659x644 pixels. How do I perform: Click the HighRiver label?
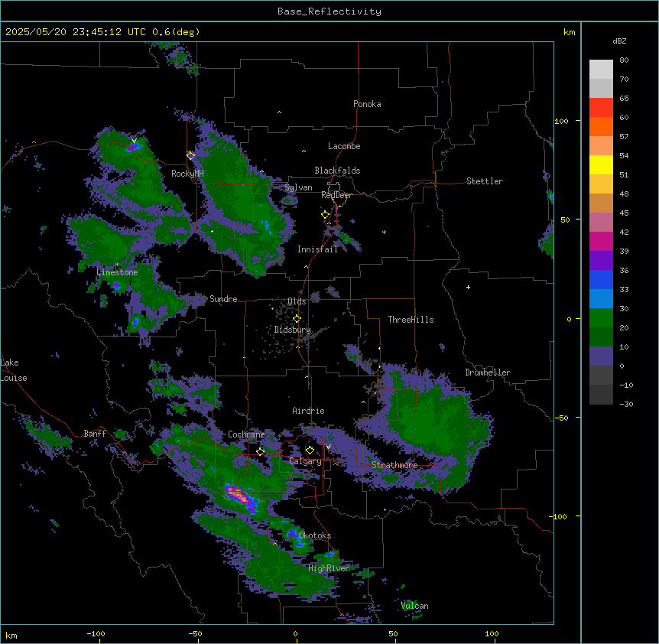(x=329, y=568)
